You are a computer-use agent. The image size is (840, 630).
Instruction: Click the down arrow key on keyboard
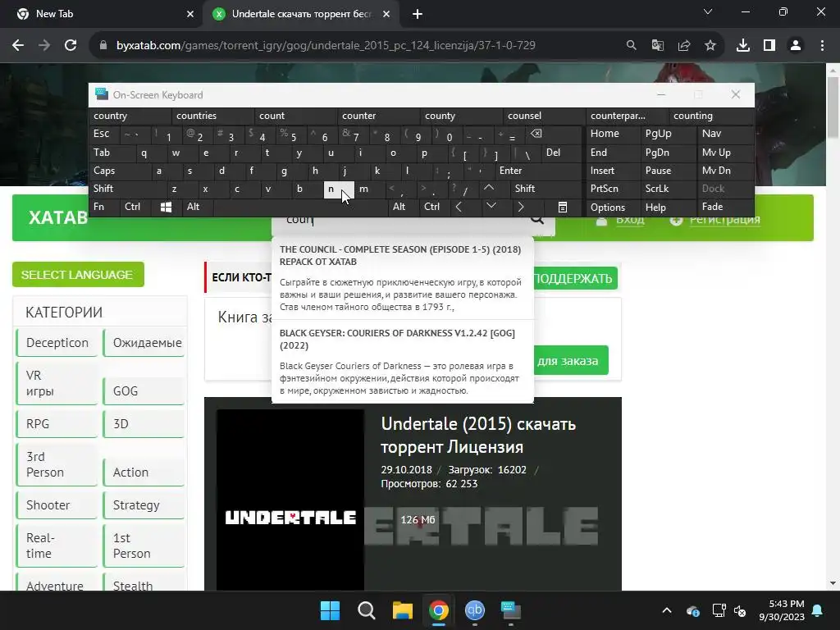(x=491, y=206)
